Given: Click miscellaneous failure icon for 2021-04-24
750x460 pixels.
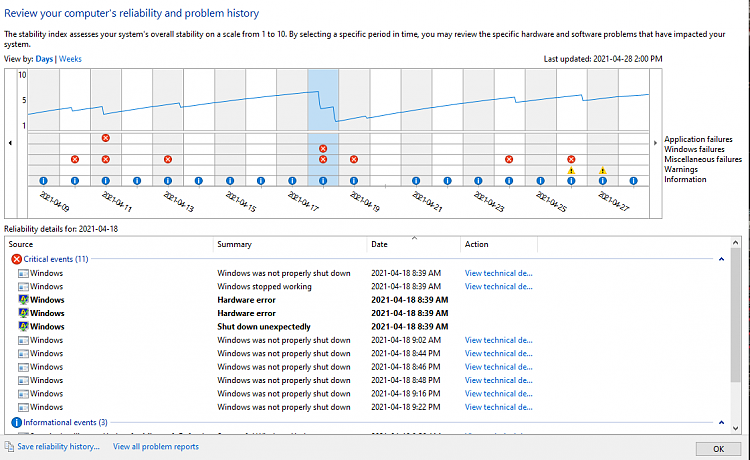Looking at the screenshot, I should tap(509, 159).
